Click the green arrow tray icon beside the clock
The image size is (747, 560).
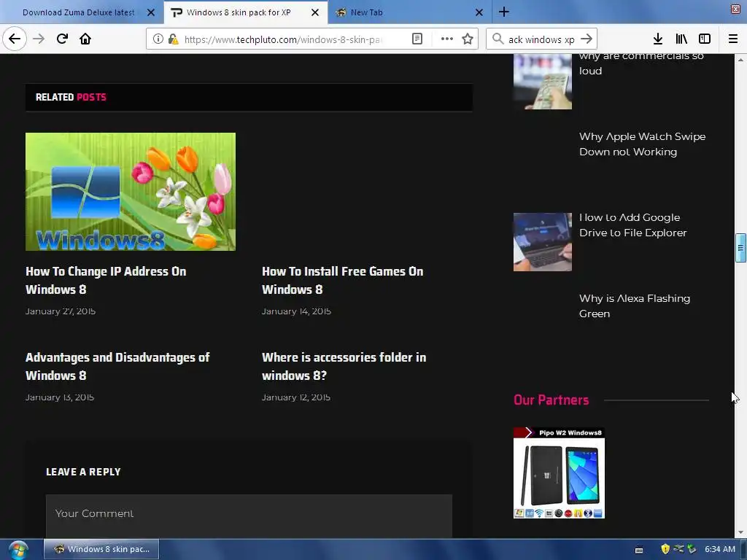coord(692,549)
